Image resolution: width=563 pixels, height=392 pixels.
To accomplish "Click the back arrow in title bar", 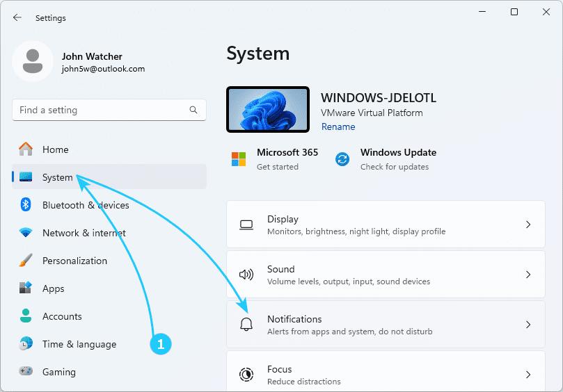I will tap(17, 17).
